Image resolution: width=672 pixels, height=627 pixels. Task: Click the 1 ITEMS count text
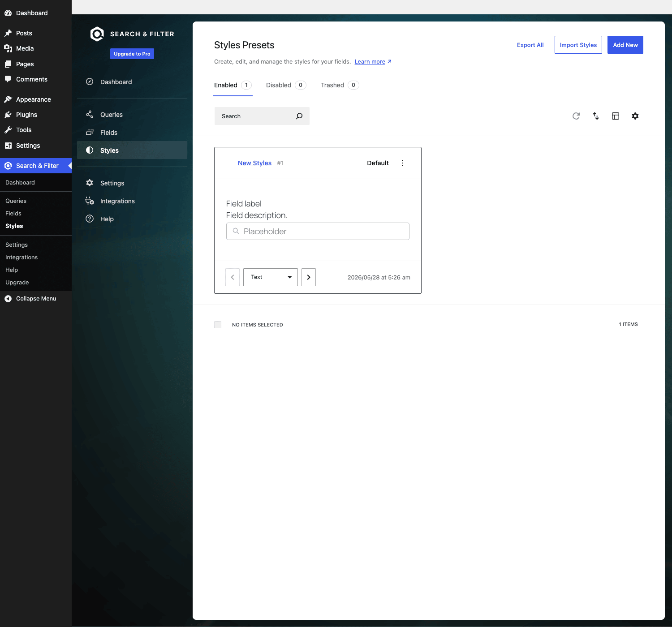click(629, 324)
